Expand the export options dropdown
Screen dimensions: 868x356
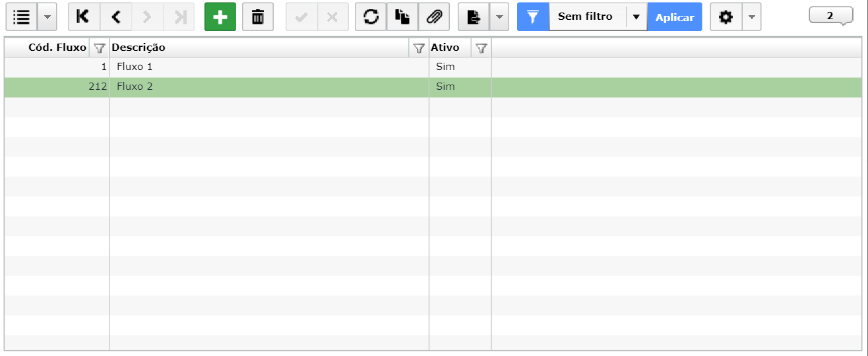[499, 17]
